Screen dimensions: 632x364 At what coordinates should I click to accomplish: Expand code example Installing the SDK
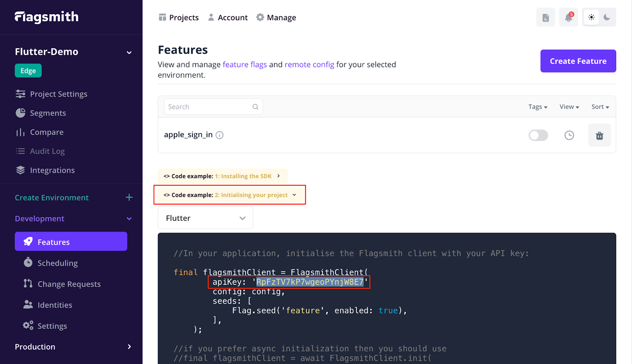coord(223,176)
